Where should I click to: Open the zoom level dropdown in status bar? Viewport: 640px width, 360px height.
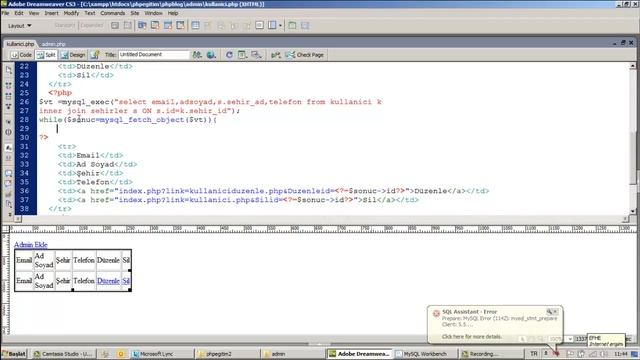(570, 339)
